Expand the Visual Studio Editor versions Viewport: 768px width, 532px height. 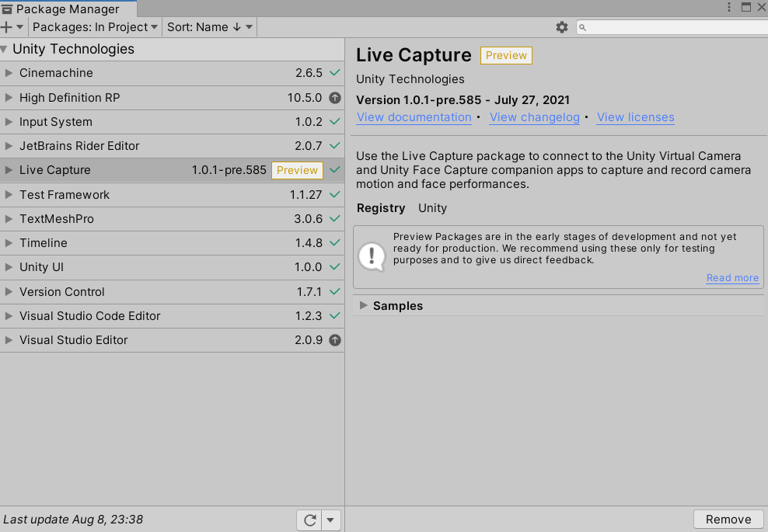click(x=9, y=340)
